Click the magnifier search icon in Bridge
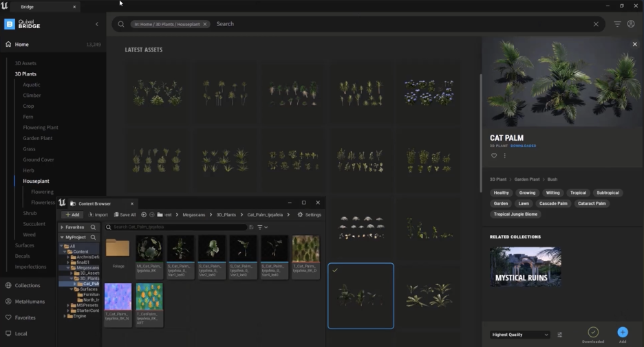The image size is (644, 347). 121,24
